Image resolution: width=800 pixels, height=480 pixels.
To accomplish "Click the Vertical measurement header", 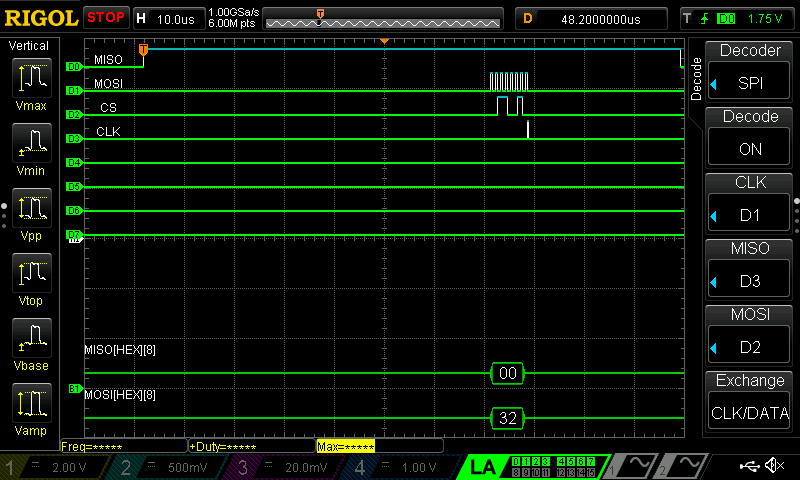I will [29, 46].
